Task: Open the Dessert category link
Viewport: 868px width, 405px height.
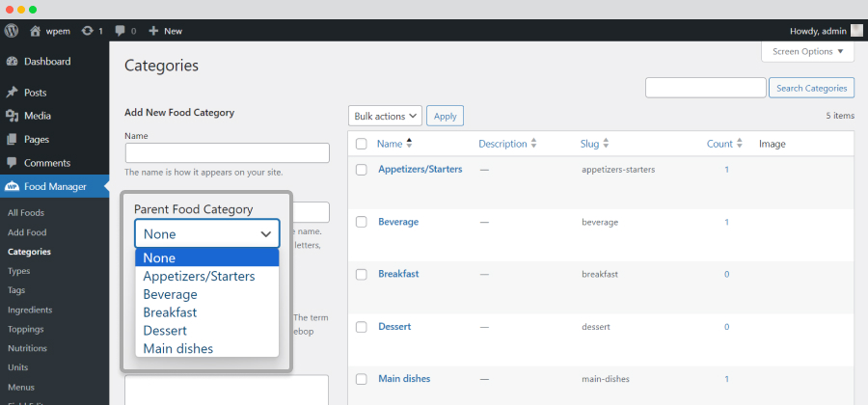Action: pos(394,327)
